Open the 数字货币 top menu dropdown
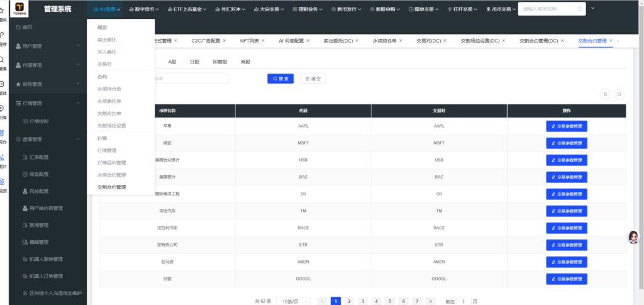This screenshot has width=644, height=305. [145, 9]
